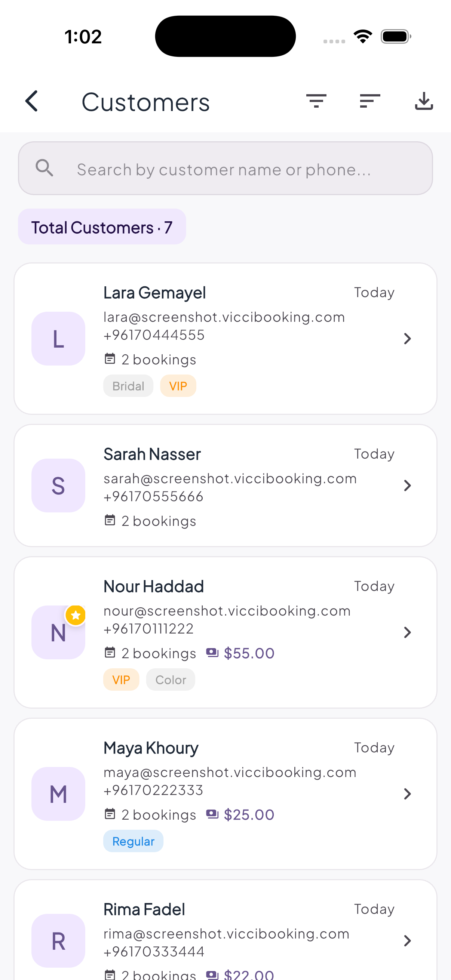Go back using the back arrow
Screen dimensions: 451x980
point(31,101)
